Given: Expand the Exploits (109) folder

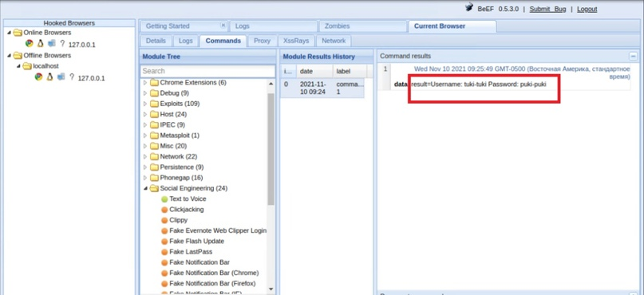Looking at the screenshot, I should tap(145, 104).
